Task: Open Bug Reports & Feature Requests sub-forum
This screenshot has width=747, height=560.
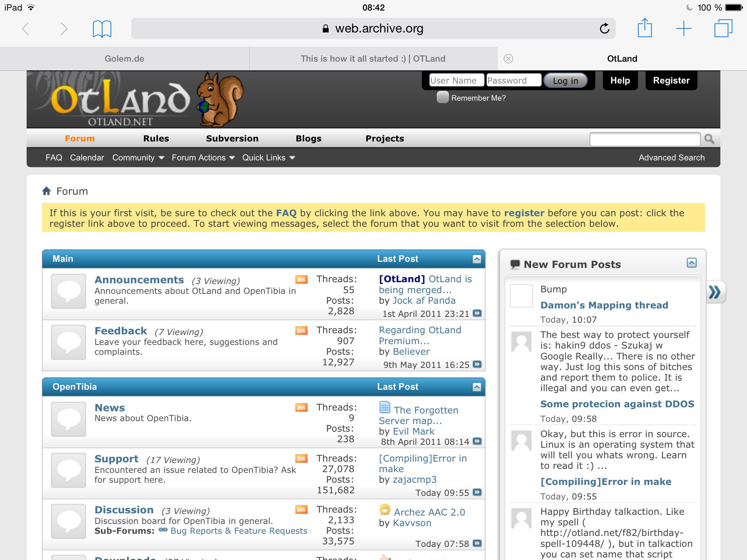Action: [239, 531]
